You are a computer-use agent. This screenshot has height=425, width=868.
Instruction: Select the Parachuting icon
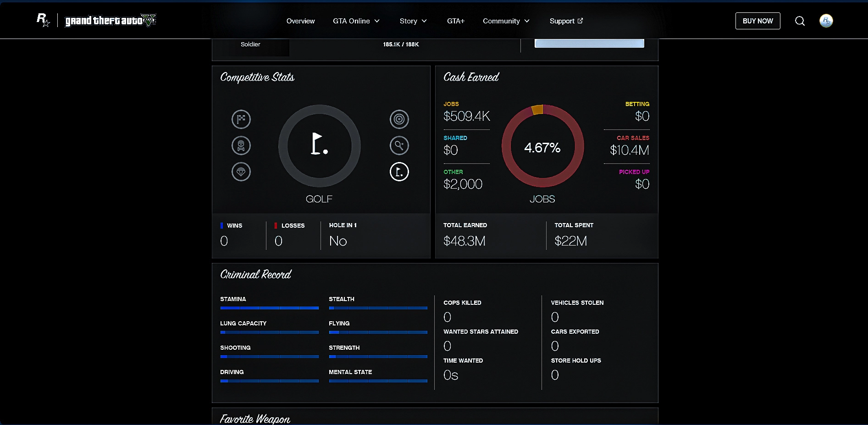[x=241, y=172]
